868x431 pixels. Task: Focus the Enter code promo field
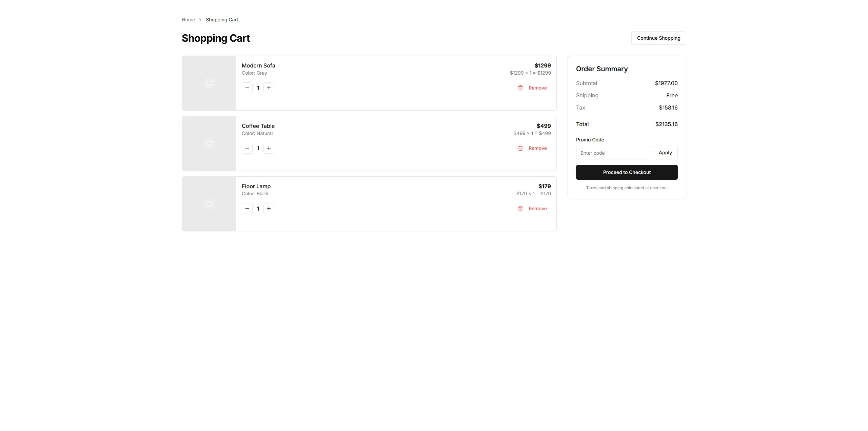pyautogui.click(x=613, y=153)
